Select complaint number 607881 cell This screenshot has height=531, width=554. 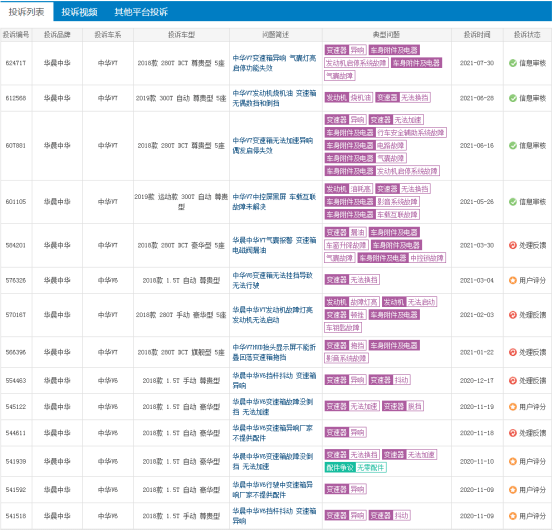(16, 145)
